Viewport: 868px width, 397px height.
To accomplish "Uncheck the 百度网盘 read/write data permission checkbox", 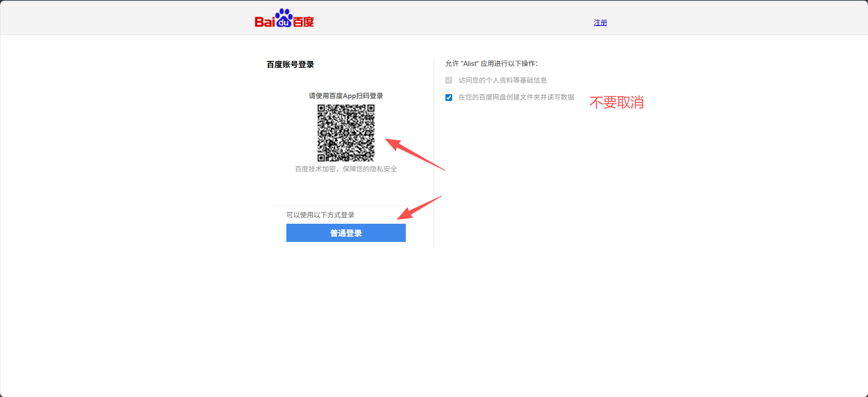I will click(x=449, y=97).
